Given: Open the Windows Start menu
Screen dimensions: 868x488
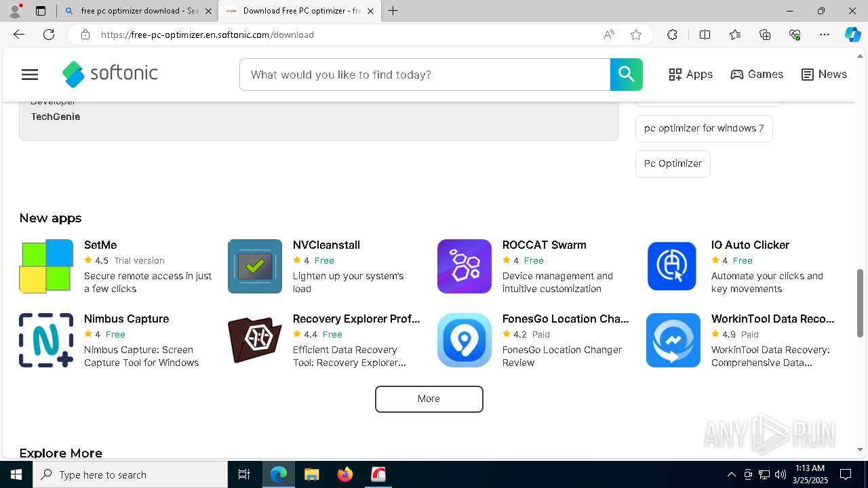Looking at the screenshot, I should pyautogui.click(x=16, y=474).
